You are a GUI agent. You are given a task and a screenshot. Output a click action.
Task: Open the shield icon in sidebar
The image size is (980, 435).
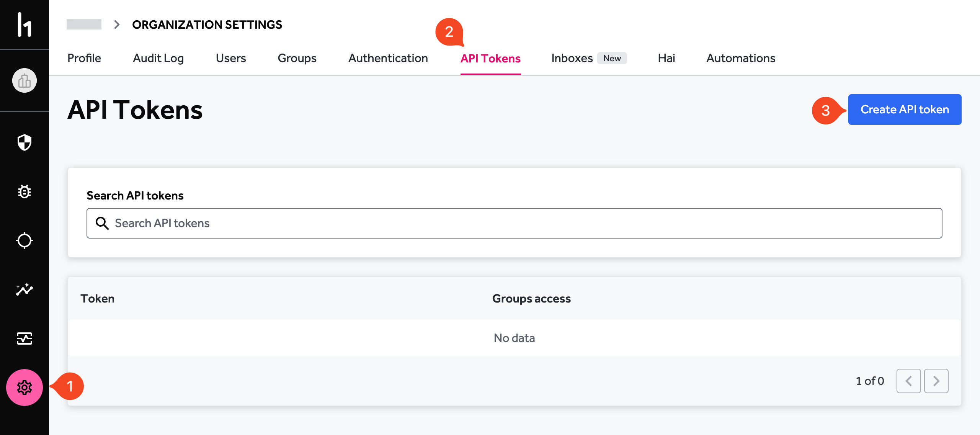click(x=24, y=142)
